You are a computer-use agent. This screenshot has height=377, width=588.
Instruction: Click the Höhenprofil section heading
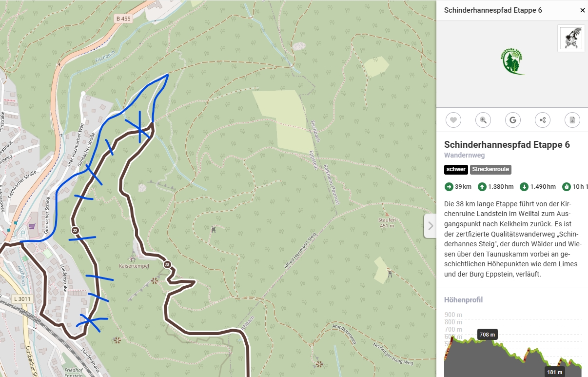pyautogui.click(x=463, y=300)
